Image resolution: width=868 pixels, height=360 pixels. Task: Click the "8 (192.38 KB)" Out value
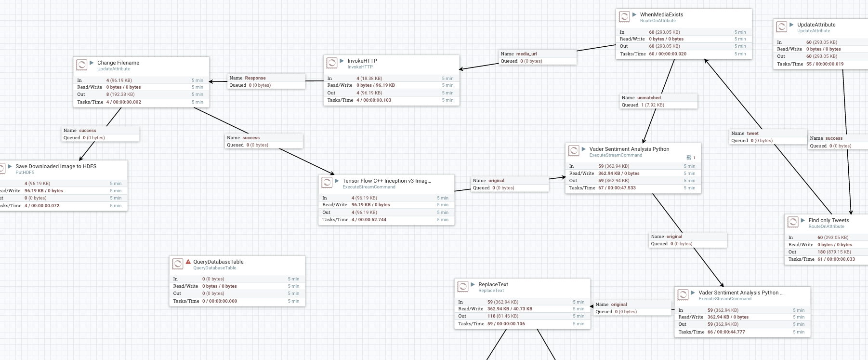click(x=120, y=94)
